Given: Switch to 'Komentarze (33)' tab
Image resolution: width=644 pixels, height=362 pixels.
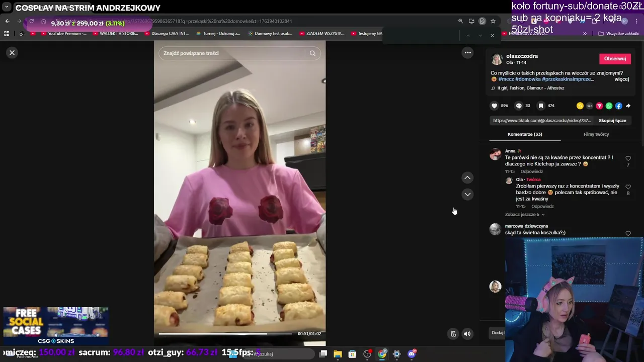Looking at the screenshot, I should point(525,134).
